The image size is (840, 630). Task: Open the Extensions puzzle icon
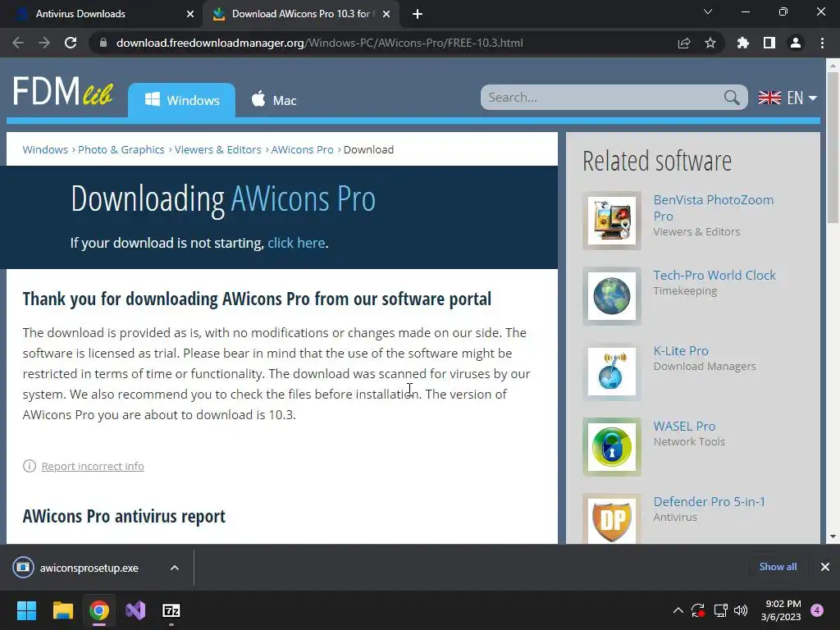click(x=743, y=43)
